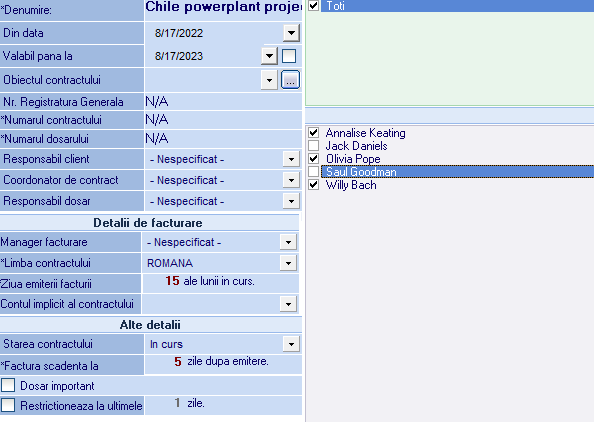Enable Restrictioneaza la ultimele checkbox
The width and height of the screenshot is (594, 422).
tap(8, 405)
